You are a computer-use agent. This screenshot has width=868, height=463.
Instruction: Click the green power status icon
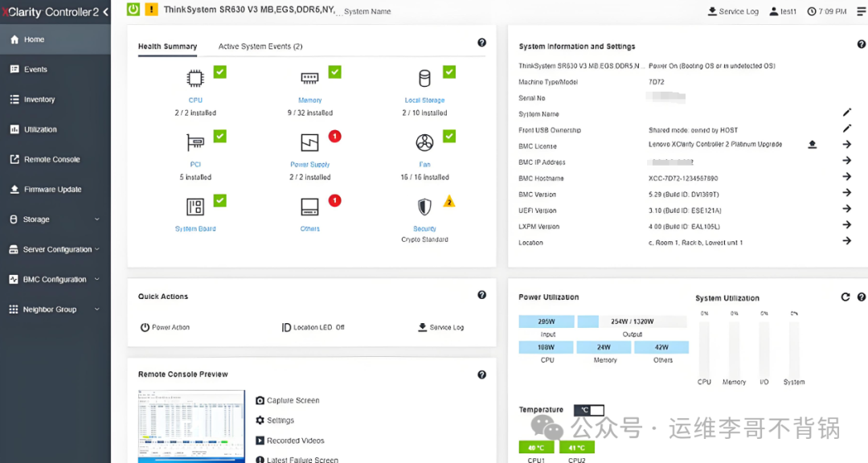pos(133,10)
